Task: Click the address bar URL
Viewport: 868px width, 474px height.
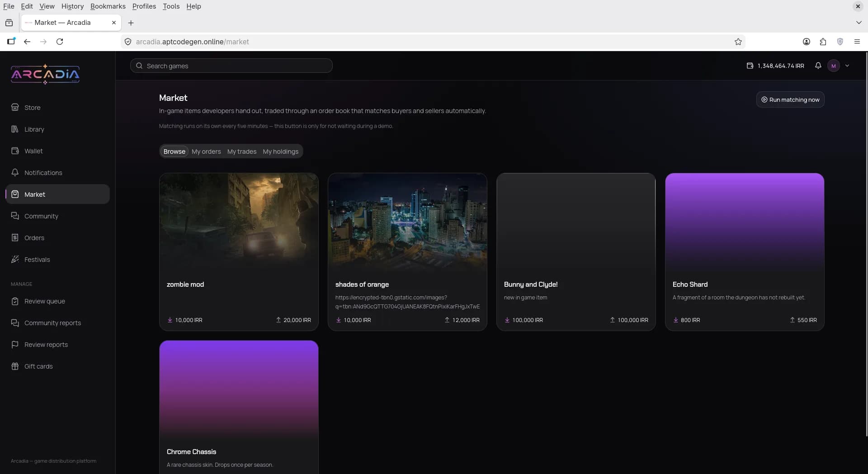Action: point(193,42)
